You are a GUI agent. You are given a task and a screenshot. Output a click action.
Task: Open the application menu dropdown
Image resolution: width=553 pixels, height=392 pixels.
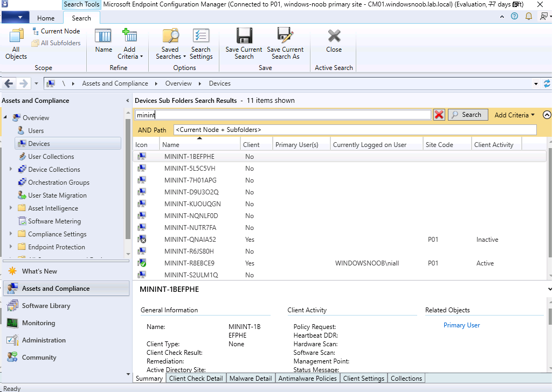(x=15, y=17)
